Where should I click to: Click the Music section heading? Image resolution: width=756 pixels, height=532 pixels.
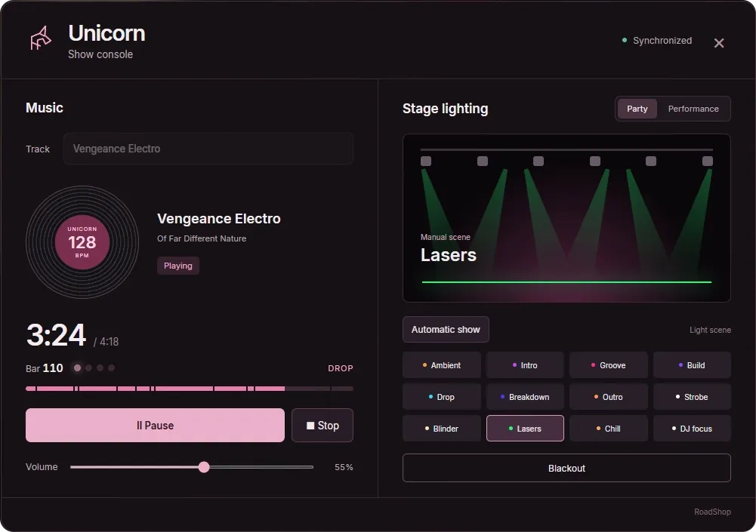(45, 107)
